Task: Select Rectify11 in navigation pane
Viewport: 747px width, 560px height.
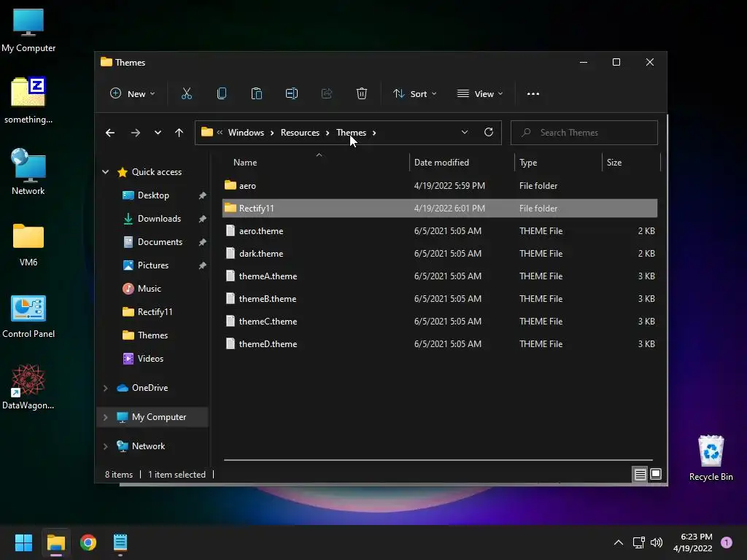Action: pyautogui.click(x=155, y=312)
